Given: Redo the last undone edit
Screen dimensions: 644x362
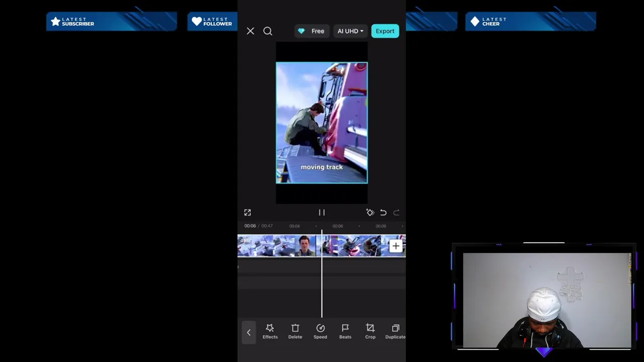Looking at the screenshot, I should tap(396, 213).
